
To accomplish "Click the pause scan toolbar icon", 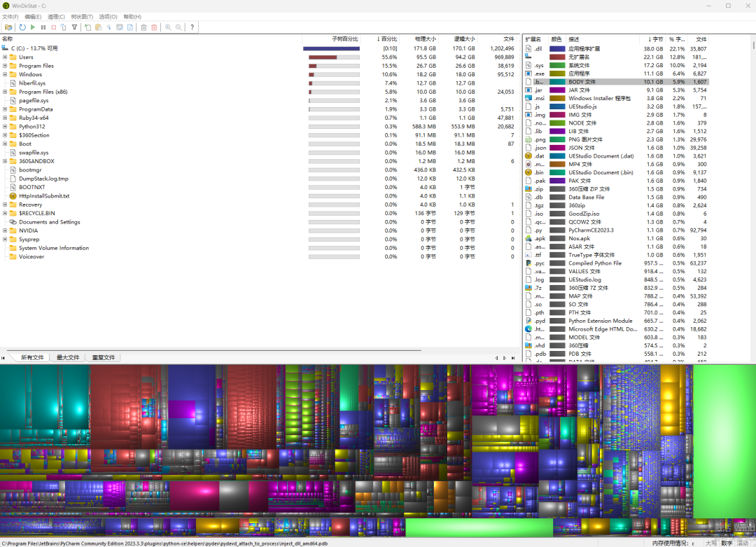I will (43, 27).
